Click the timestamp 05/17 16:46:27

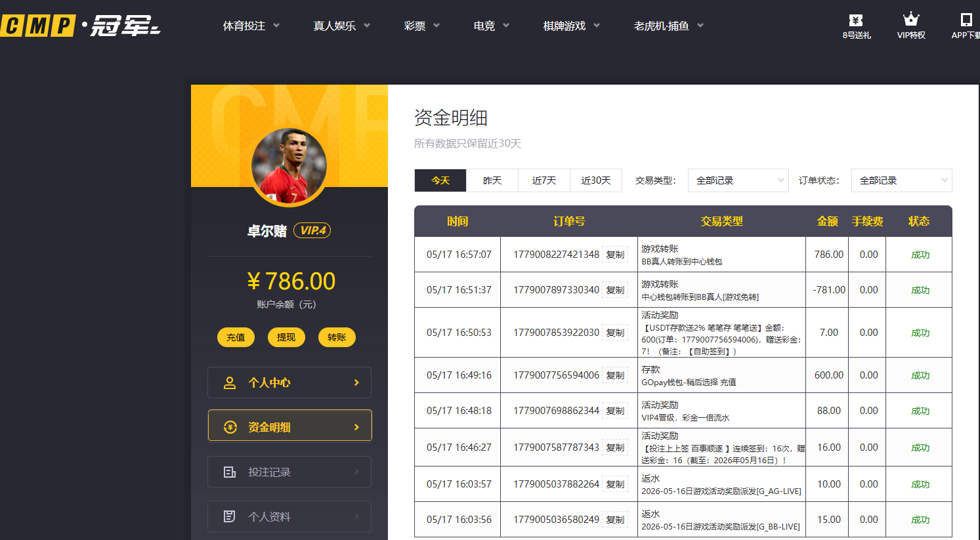point(459,447)
